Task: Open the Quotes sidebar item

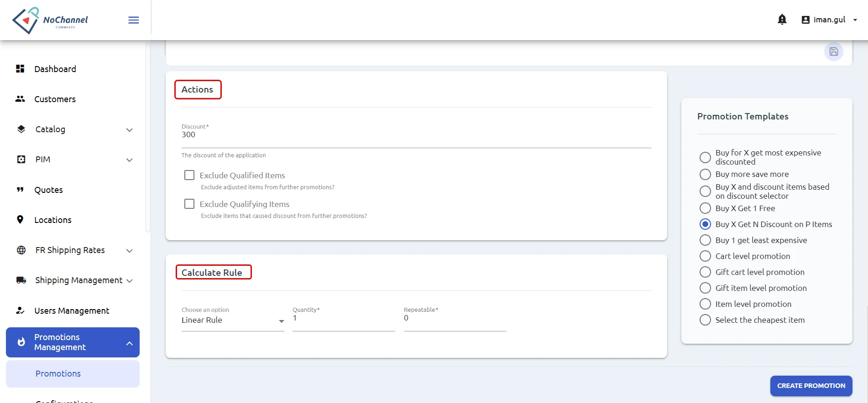Action: (49, 190)
